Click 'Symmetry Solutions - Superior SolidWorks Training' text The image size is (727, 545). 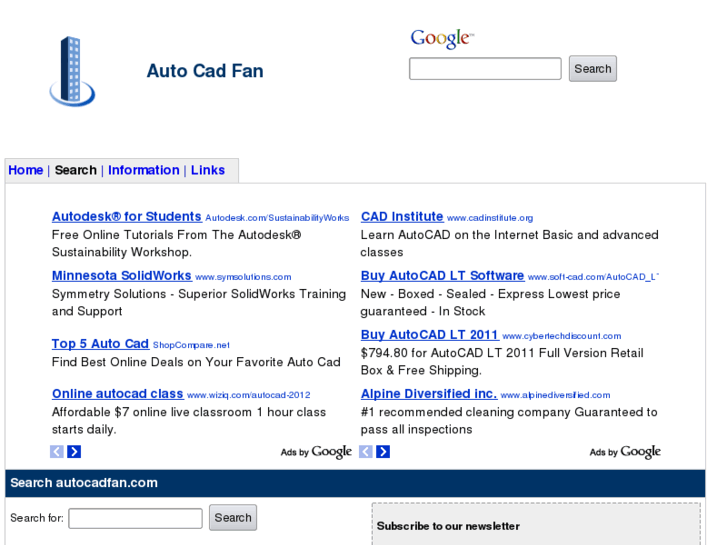pos(199,294)
